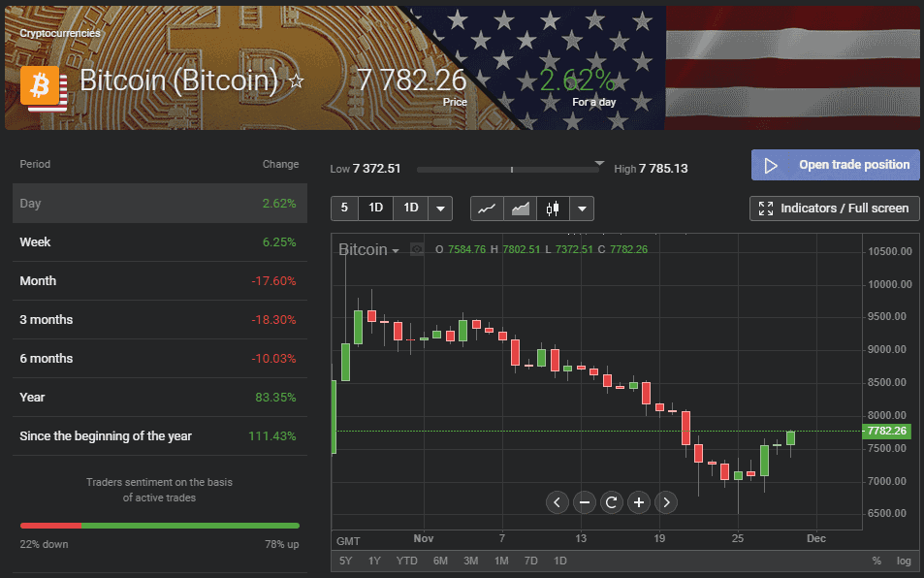Image resolution: width=924 pixels, height=578 pixels.
Task: Add Bitcoin to favorites with the star
Action: pos(297,81)
